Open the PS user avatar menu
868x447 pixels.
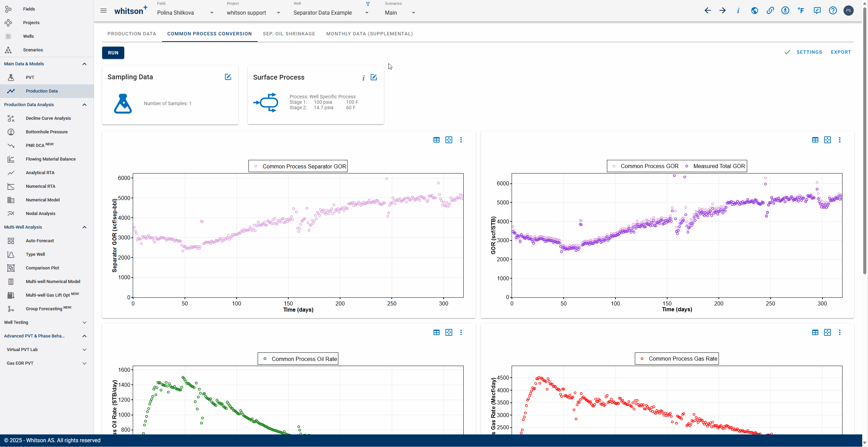click(849, 11)
